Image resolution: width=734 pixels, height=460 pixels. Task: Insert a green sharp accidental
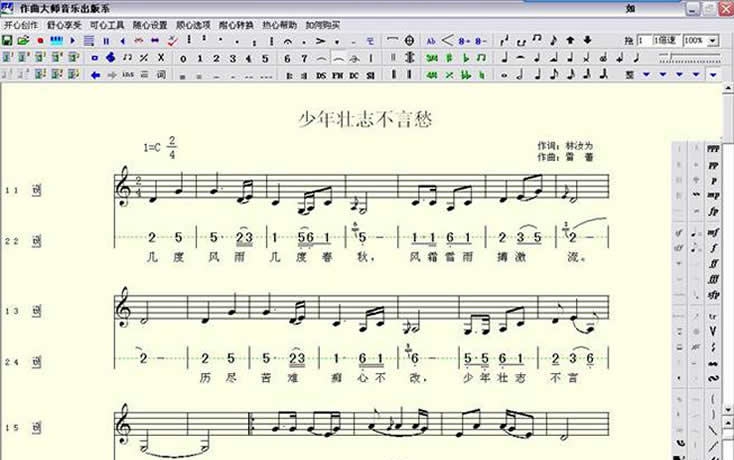point(449,58)
